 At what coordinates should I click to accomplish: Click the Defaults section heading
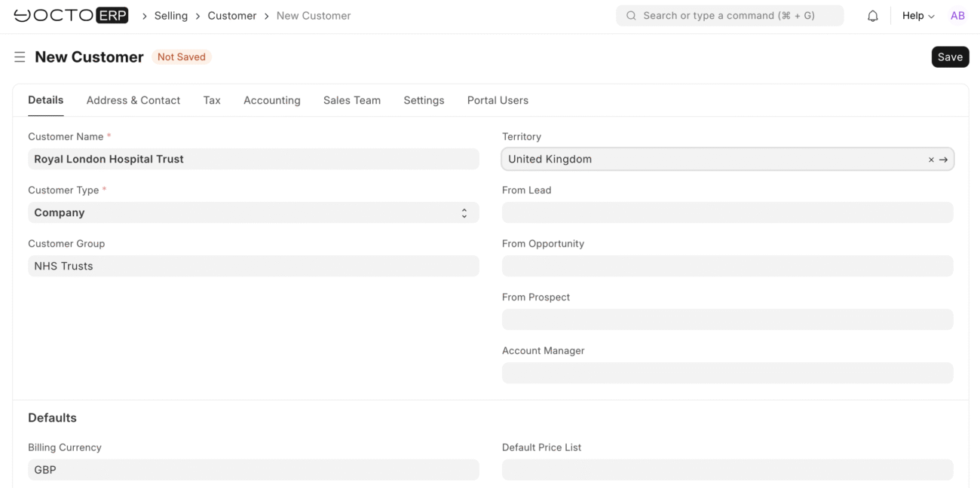click(x=53, y=418)
